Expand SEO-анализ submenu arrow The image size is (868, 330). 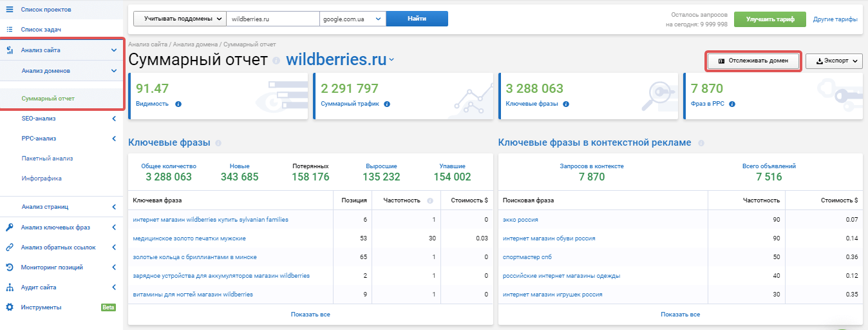[114, 119]
